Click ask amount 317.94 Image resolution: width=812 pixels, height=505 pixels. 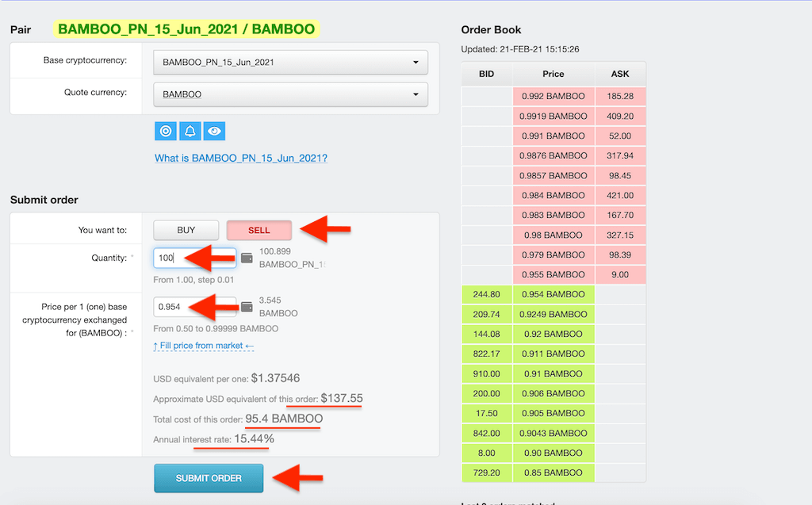coord(620,155)
